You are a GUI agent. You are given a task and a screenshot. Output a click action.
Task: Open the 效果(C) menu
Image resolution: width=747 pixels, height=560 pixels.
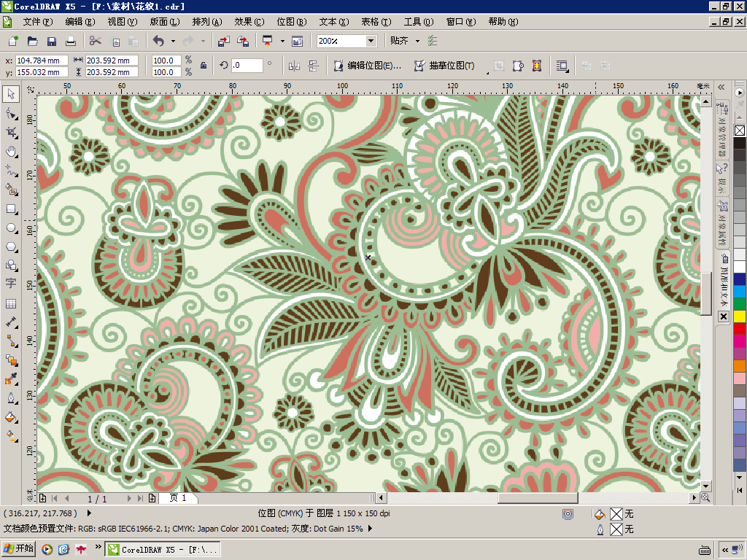pyautogui.click(x=248, y=22)
